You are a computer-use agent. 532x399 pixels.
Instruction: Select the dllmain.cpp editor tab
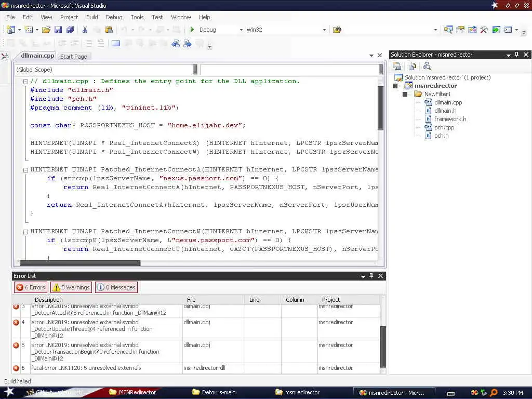click(x=37, y=56)
